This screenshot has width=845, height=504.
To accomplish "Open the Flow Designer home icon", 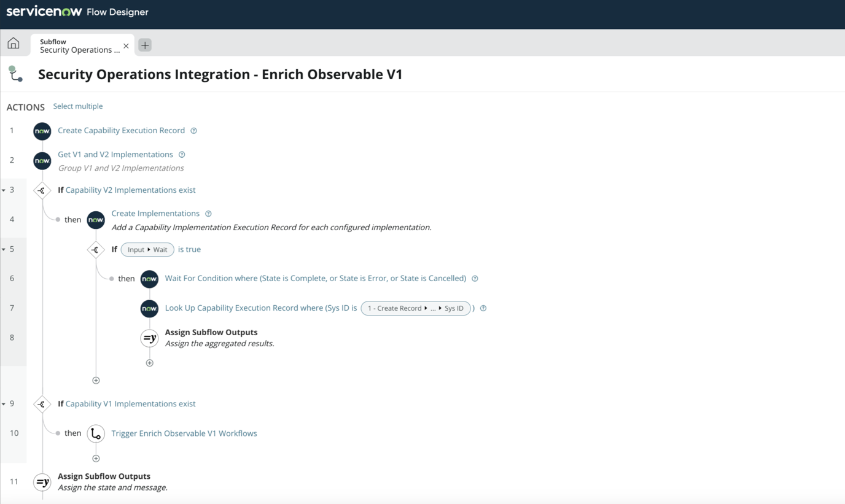I will 13,44.
